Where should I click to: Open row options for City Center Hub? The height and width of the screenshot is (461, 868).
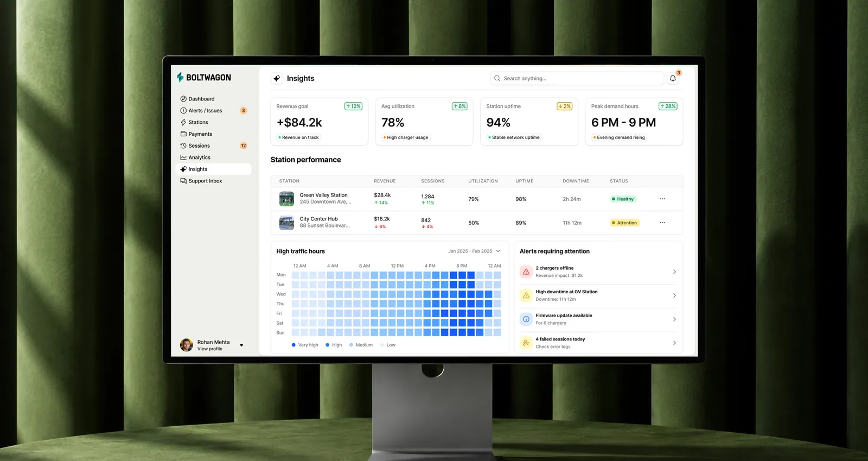662,223
